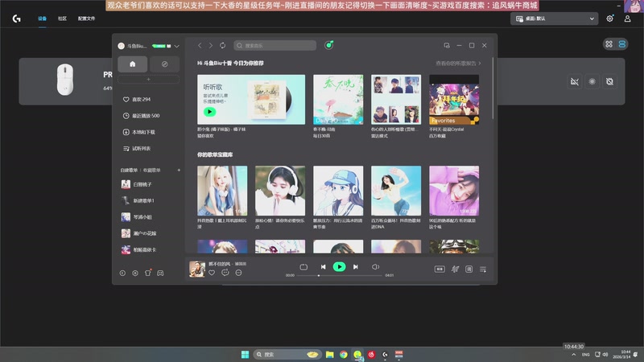Screen dimensions: 644x362
Task: Add a sidebar tab via dashed plus box
Action: (x=148, y=79)
